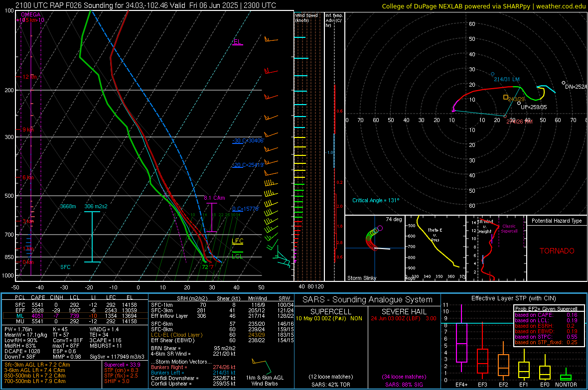The image size is (588, 390).
Task: Click the K = 45 index value
Action: tap(60, 329)
